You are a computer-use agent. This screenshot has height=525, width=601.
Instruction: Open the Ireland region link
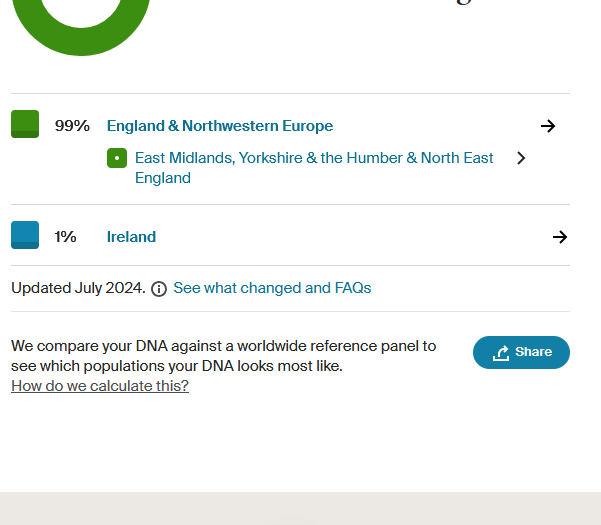[131, 237]
